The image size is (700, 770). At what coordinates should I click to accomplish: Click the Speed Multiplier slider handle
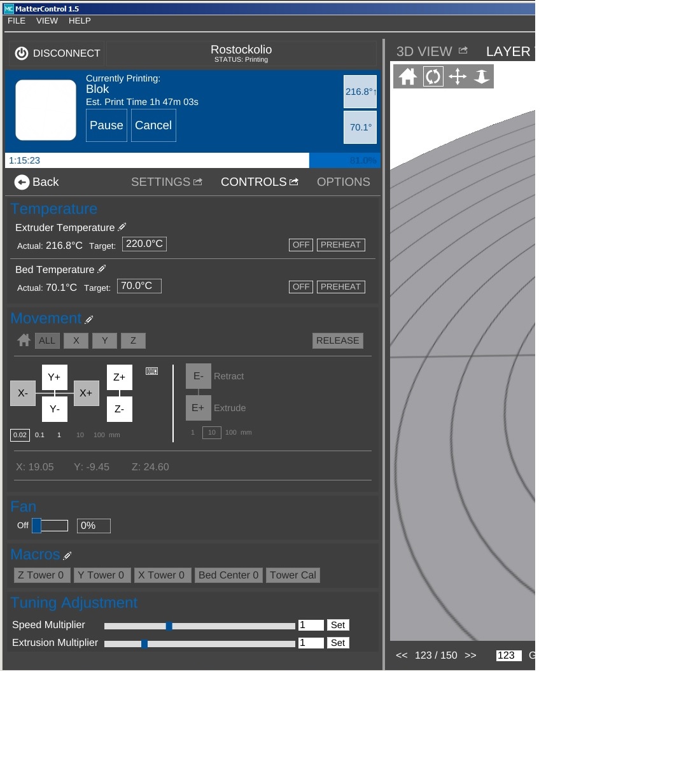coord(169,626)
